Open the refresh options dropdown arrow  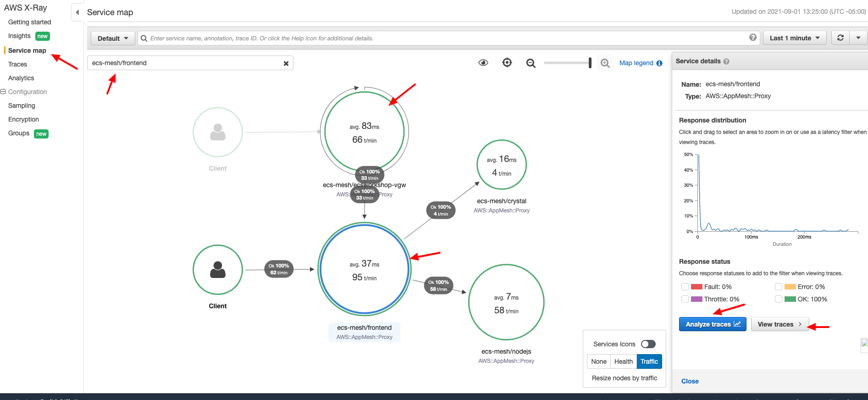pos(858,38)
